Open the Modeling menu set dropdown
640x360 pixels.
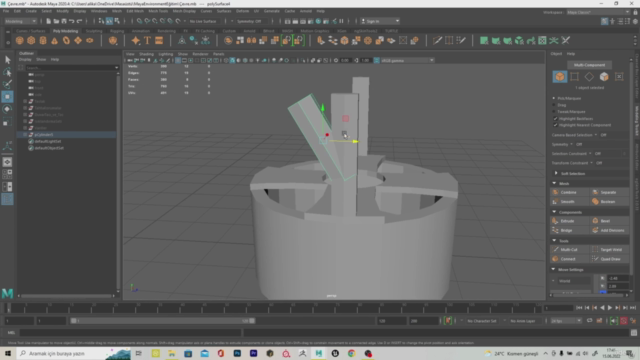[20, 21]
